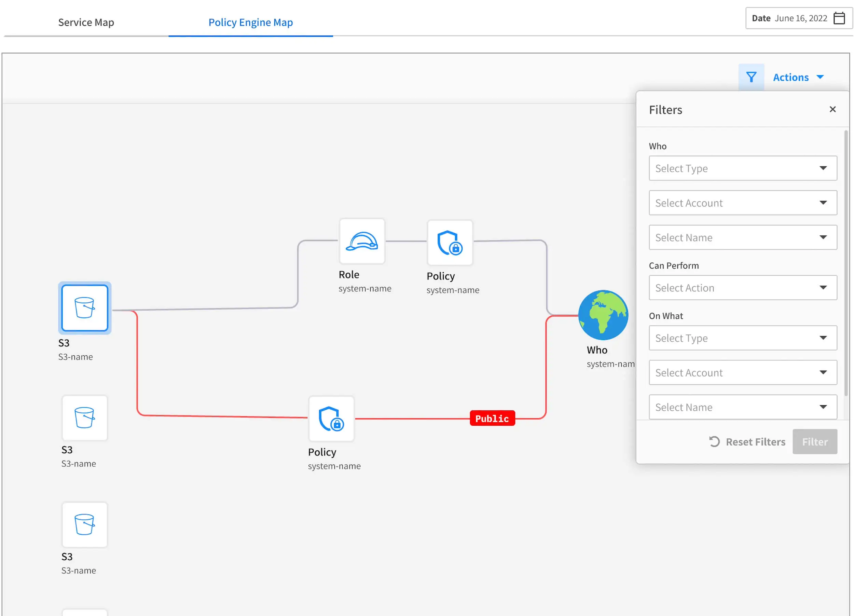Open Can Perform Select Action dropdown

743,288
